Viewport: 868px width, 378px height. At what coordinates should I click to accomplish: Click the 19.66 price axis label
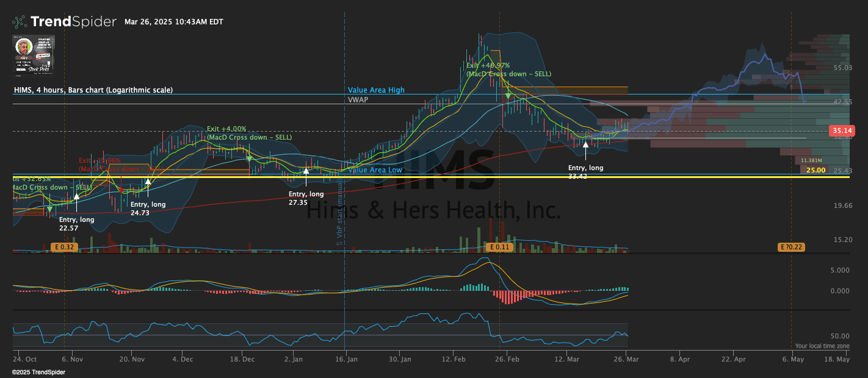click(842, 205)
